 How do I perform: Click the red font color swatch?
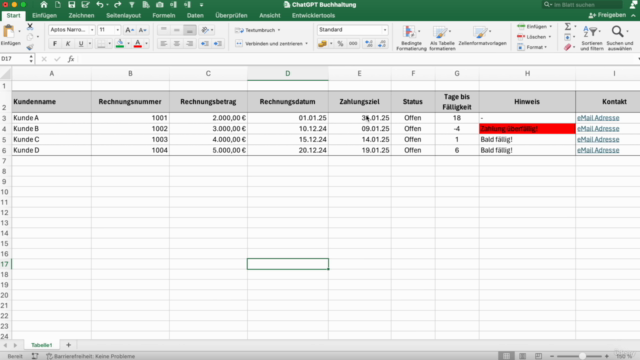coord(138,44)
